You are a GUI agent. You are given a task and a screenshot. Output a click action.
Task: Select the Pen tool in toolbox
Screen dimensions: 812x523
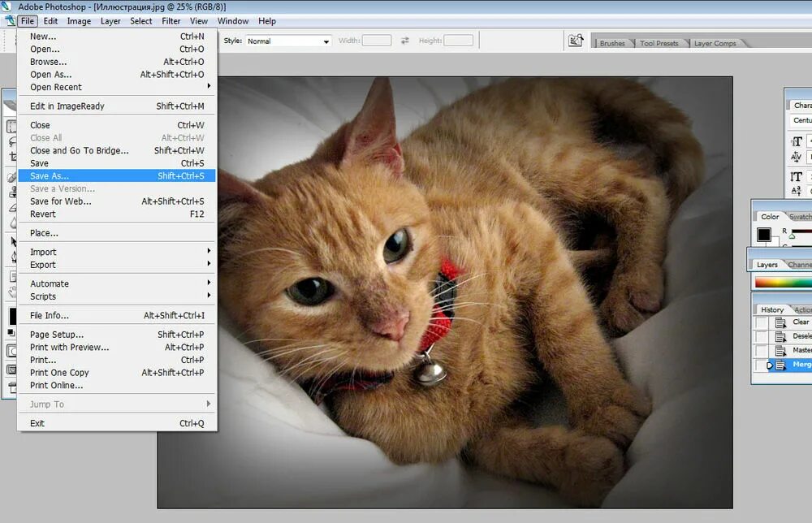coord(14,257)
